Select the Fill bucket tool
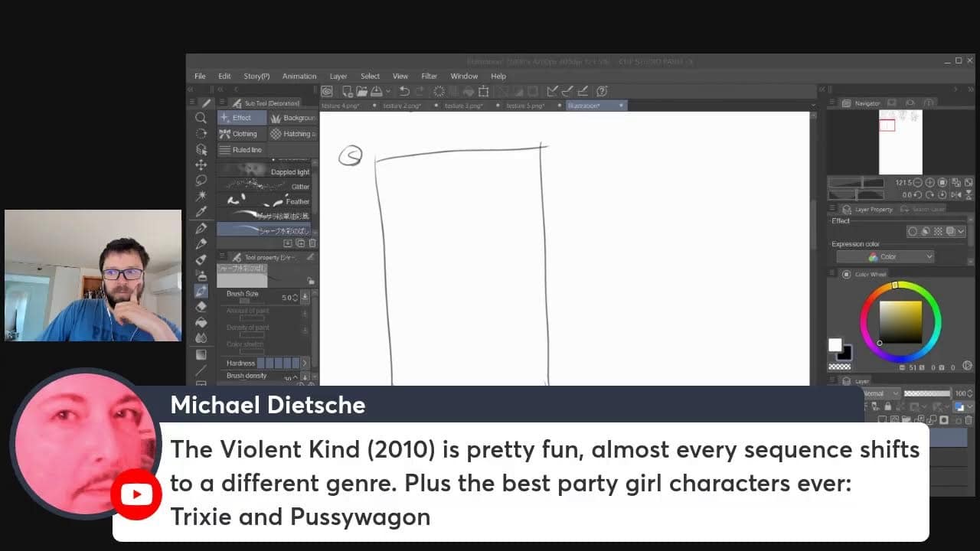The height and width of the screenshot is (551, 980). pyautogui.click(x=201, y=322)
